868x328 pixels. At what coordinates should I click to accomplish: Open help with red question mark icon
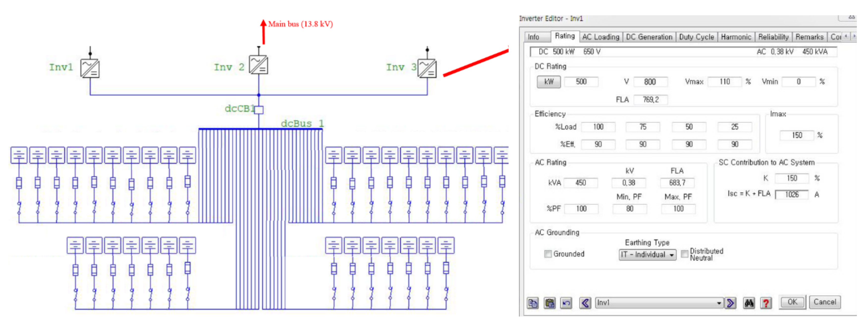pos(766,303)
